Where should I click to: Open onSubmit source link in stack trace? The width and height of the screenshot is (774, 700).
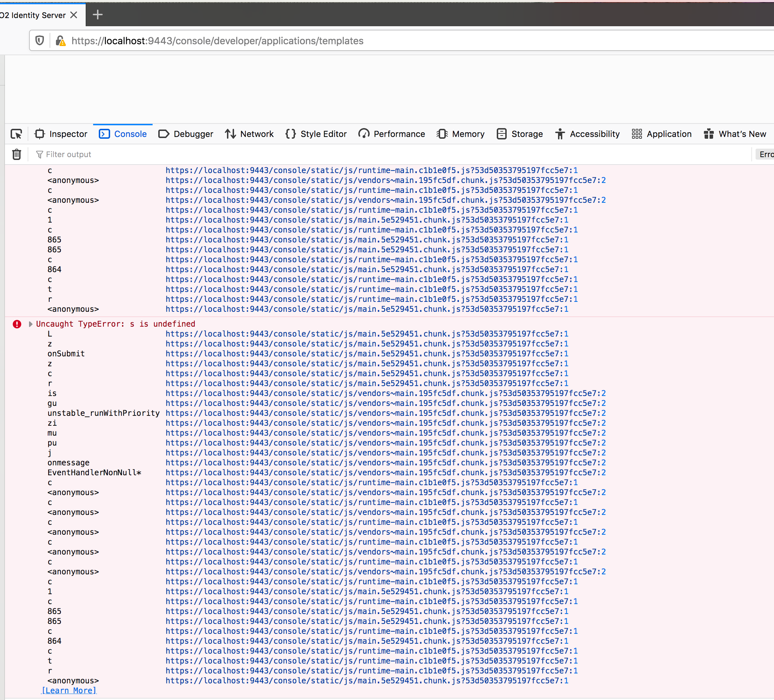[367, 354]
